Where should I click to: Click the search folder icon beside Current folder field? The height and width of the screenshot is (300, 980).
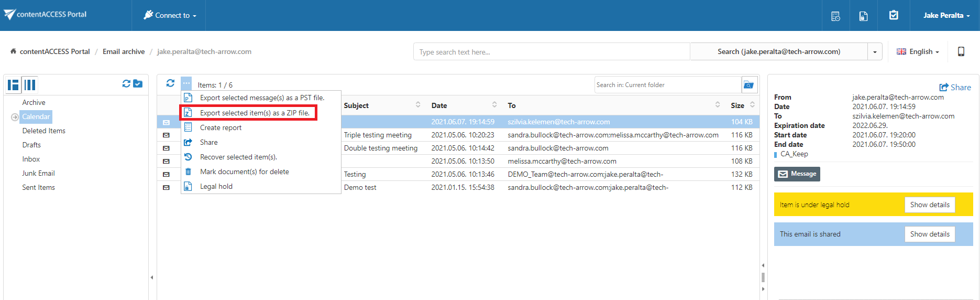click(749, 85)
